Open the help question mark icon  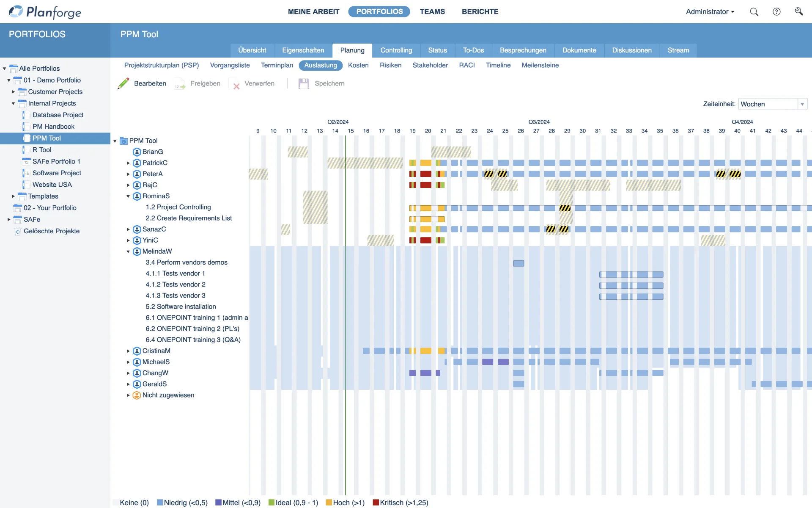(x=777, y=11)
